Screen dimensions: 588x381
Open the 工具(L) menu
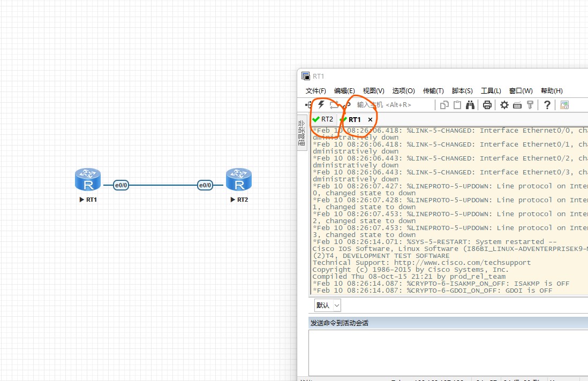pos(491,90)
